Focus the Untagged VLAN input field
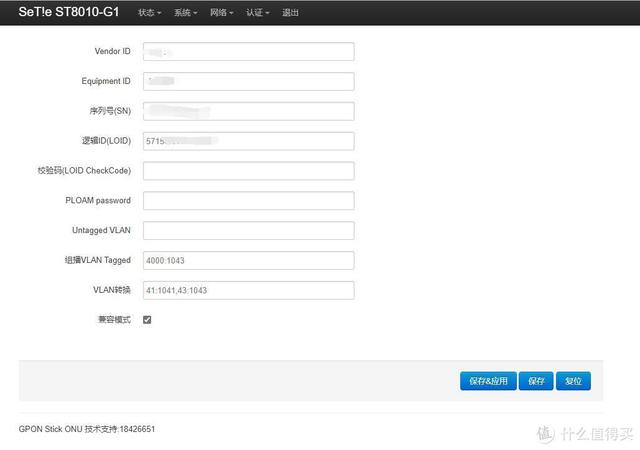 click(x=249, y=230)
